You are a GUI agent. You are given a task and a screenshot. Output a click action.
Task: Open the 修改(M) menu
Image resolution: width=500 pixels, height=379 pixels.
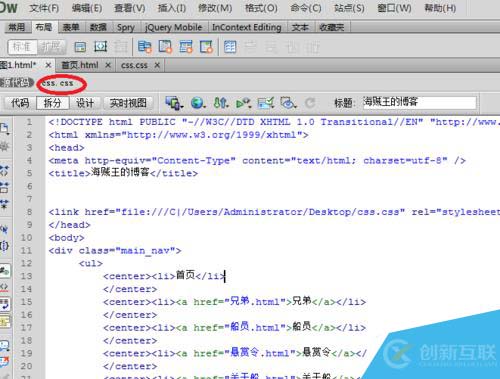(215, 8)
